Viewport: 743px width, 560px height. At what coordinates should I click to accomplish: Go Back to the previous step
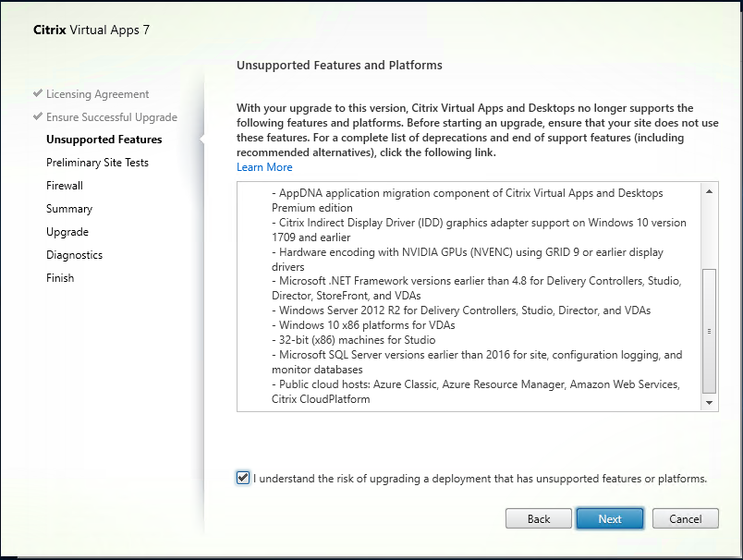point(539,518)
